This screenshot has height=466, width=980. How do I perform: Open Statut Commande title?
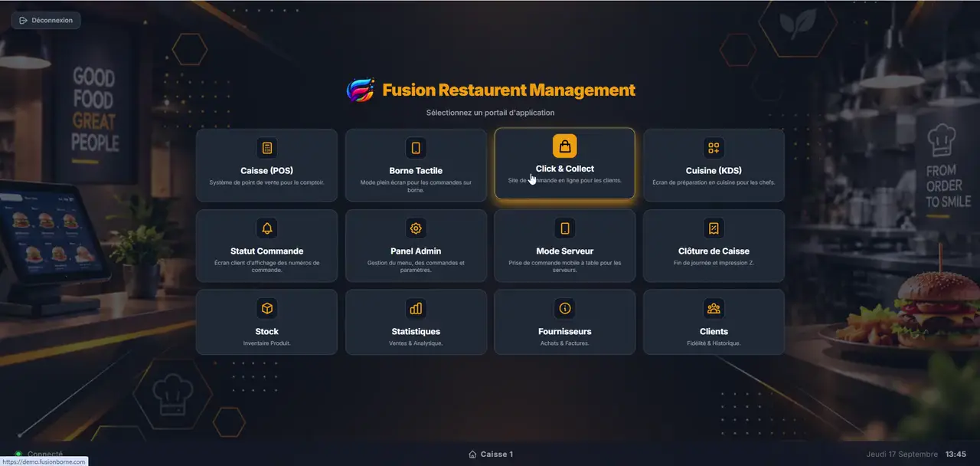click(x=266, y=251)
